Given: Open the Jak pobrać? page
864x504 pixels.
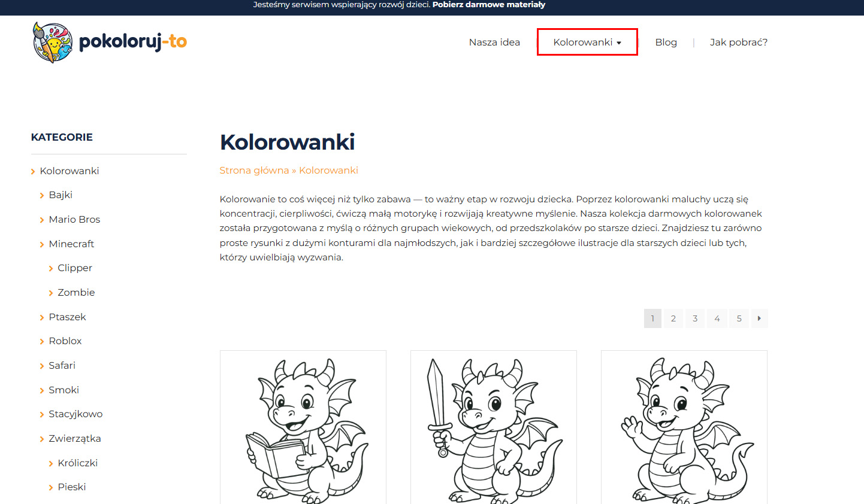Looking at the screenshot, I should (x=738, y=42).
